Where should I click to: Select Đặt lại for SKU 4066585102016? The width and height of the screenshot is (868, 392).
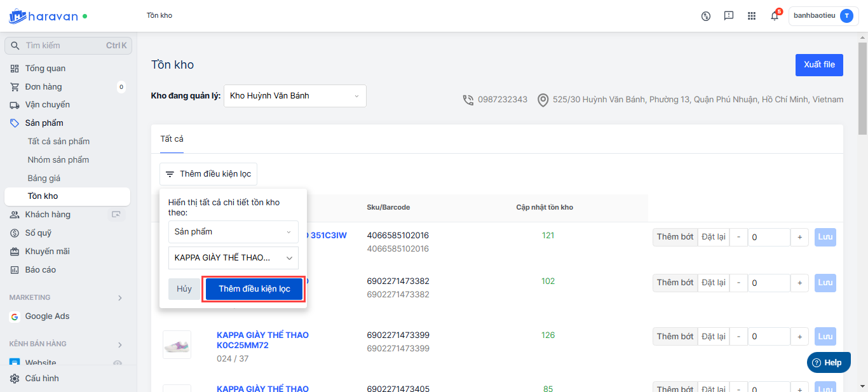[x=714, y=237]
